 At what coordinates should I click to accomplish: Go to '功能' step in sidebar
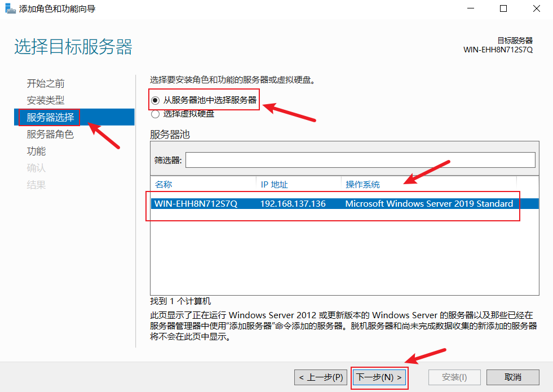pos(36,152)
